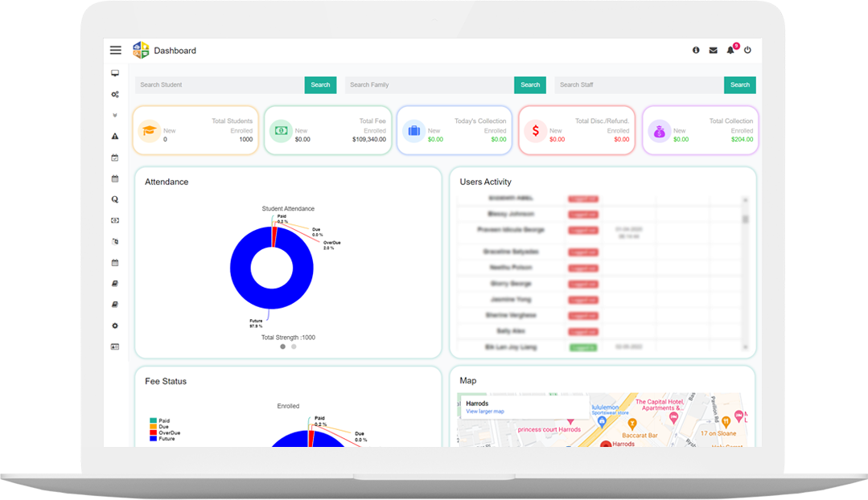Expand the double-chevron item in the sidebar

pyautogui.click(x=115, y=115)
